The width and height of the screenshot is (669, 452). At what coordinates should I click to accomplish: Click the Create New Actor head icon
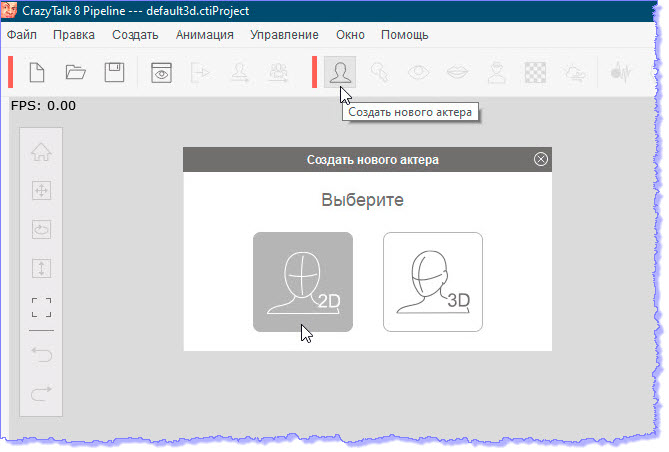(340, 72)
